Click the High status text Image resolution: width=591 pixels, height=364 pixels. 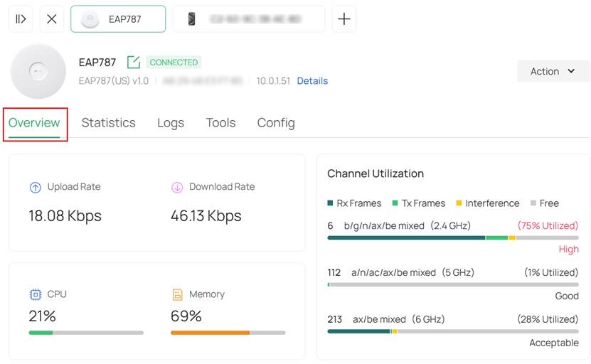[568, 250]
